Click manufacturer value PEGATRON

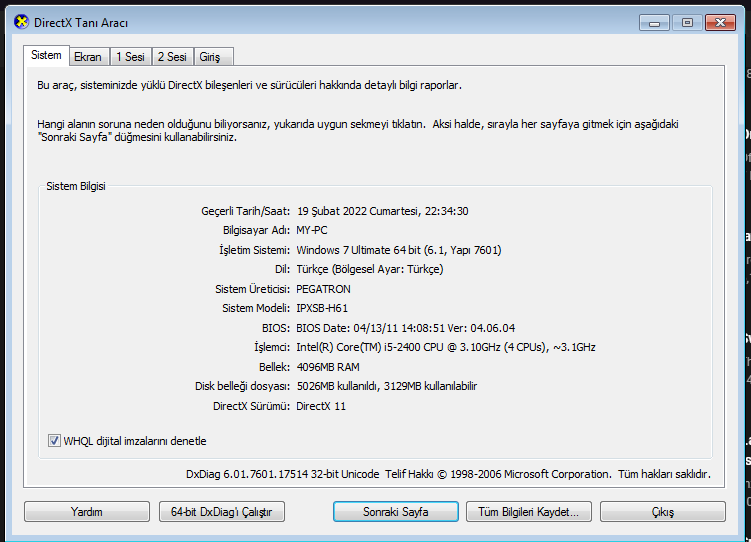point(323,289)
